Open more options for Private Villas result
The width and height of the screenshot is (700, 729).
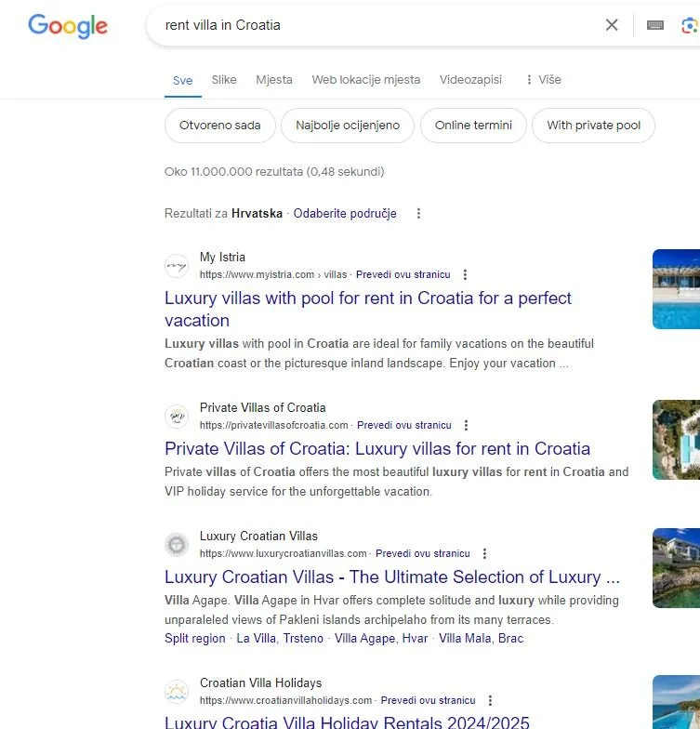pyautogui.click(x=467, y=426)
